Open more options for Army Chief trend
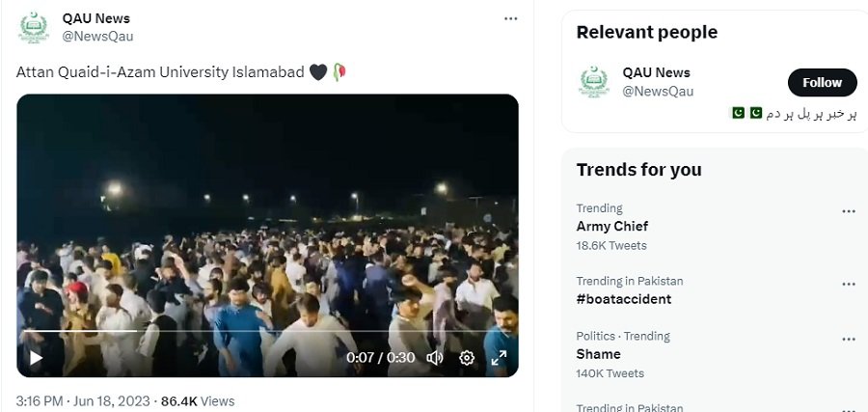Screen dimensions: 868x412 pyautogui.click(x=849, y=211)
